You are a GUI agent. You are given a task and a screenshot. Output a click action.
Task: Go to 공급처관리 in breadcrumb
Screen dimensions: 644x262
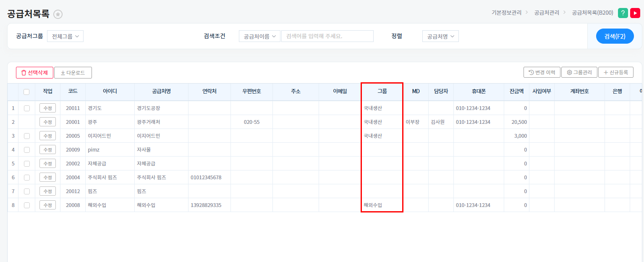(547, 13)
